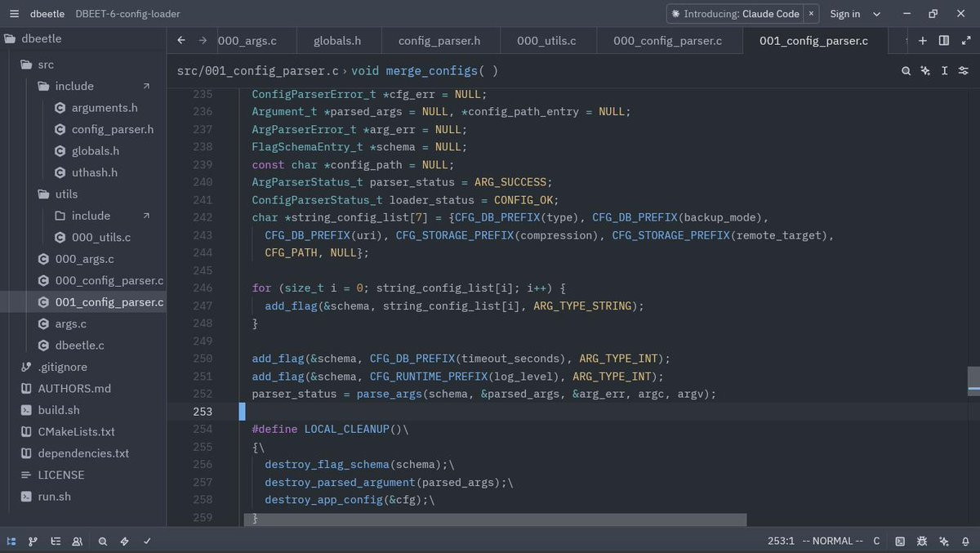Open the .gitignore file
Viewport: 980px width, 553px height.
coord(83,367)
